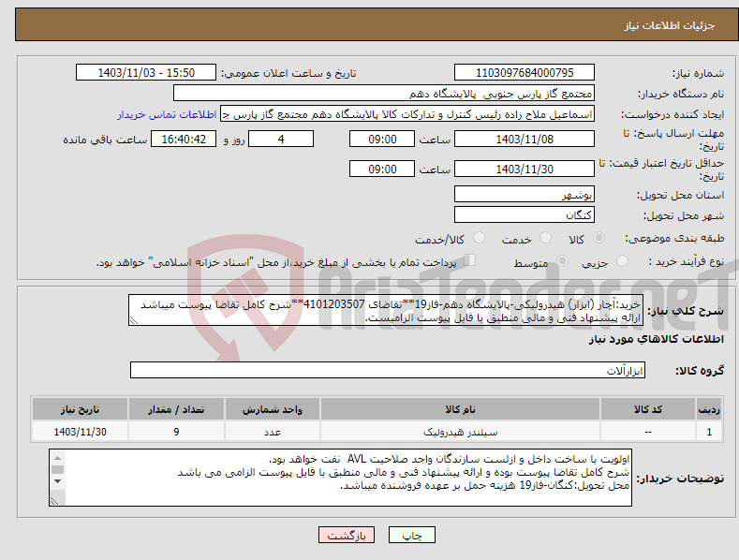Click the ساعت باقی مانده label
Screen dimensions: 739x560
pyautogui.click(x=105, y=140)
